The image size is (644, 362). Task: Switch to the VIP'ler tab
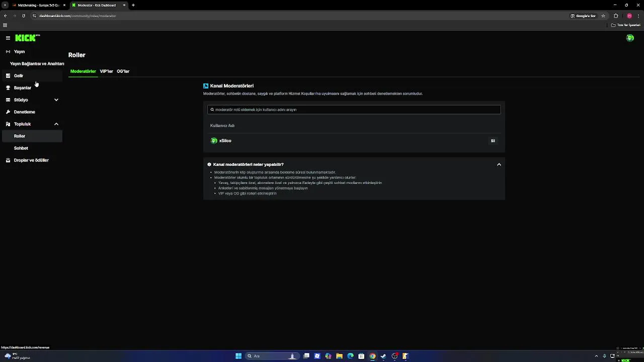(106, 71)
